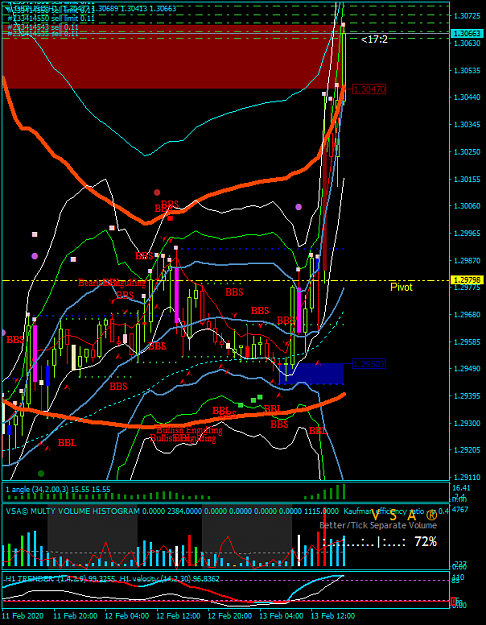Image resolution: width=486 pixels, height=625 pixels.
Task: Click the yellow Pivot label
Action: click(401, 287)
